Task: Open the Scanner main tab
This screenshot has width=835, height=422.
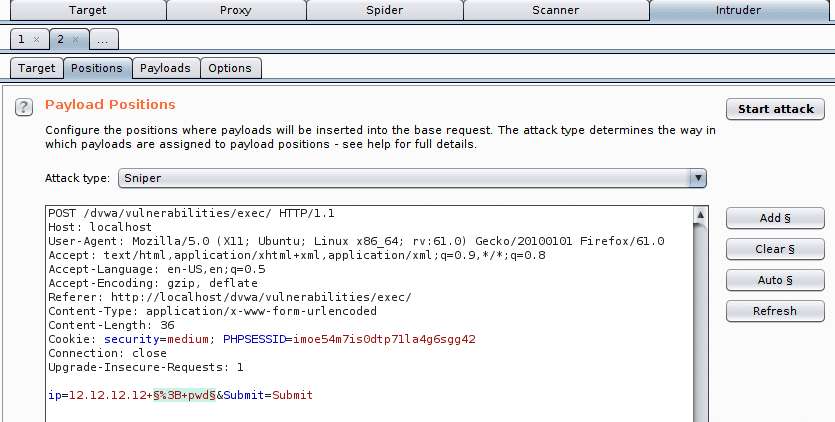Action: tap(555, 10)
